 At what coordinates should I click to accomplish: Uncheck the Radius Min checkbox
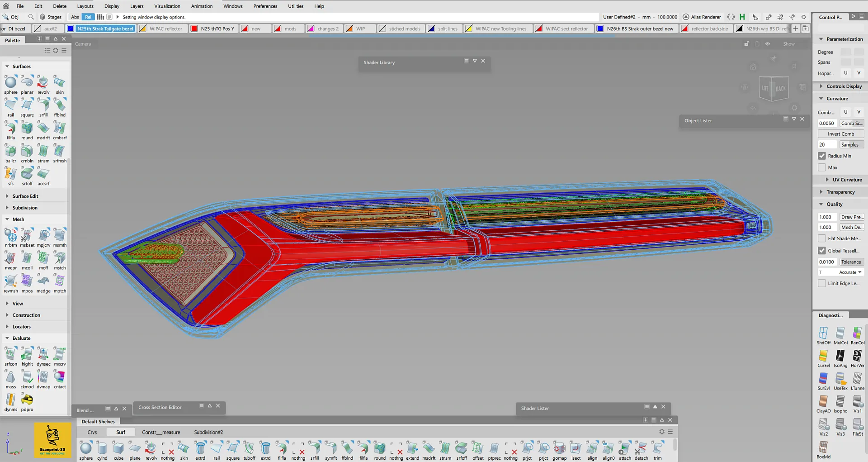(x=822, y=156)
